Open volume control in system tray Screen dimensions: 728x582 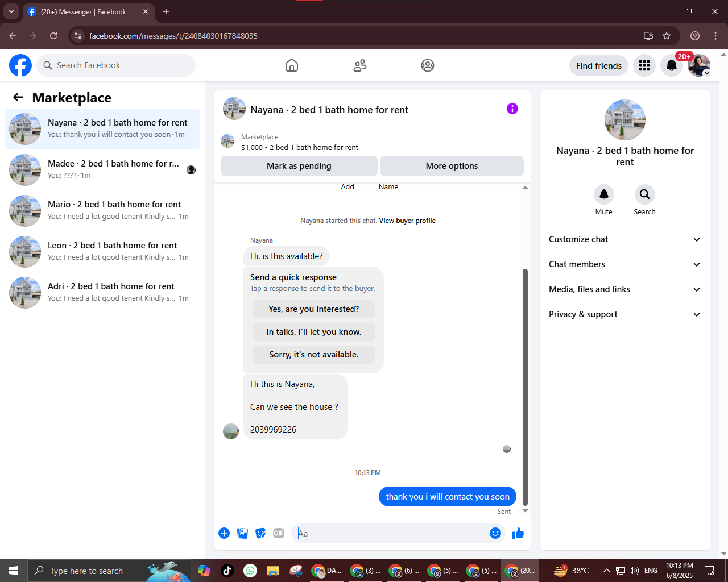(x=634, y=571)
